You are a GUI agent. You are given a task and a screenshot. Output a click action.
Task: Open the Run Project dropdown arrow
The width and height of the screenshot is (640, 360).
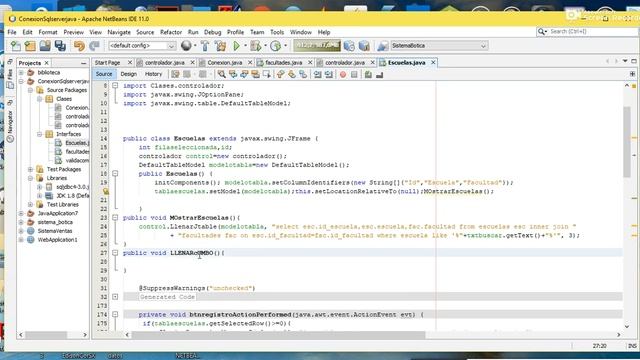pyautogui.click(x=245, y=46)
